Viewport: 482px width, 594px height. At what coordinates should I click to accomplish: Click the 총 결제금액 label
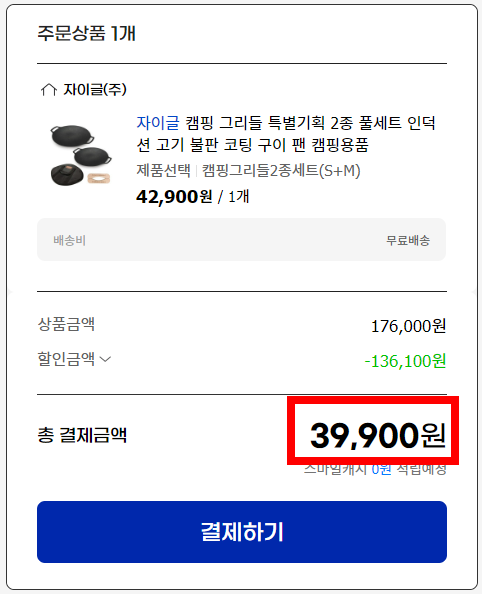(x=82, y=435)
